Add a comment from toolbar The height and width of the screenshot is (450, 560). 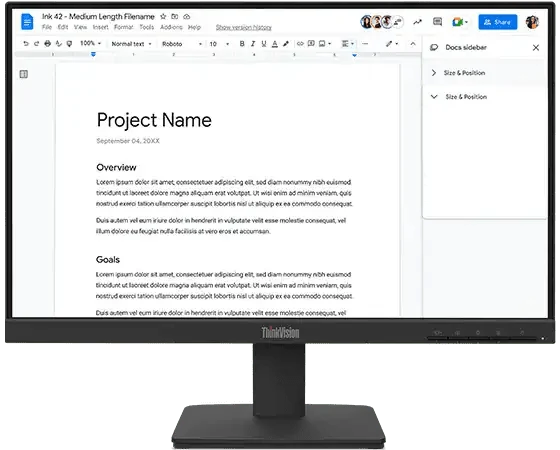311,44
